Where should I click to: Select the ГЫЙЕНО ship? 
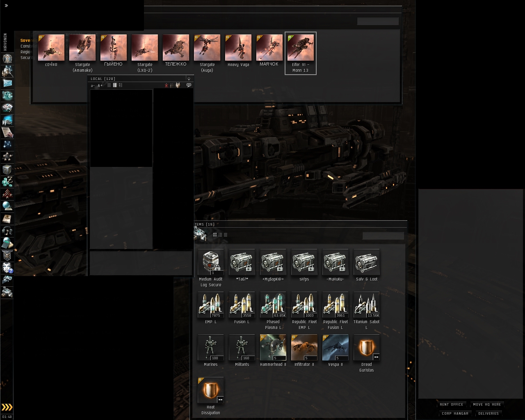(x=114, y=51)
